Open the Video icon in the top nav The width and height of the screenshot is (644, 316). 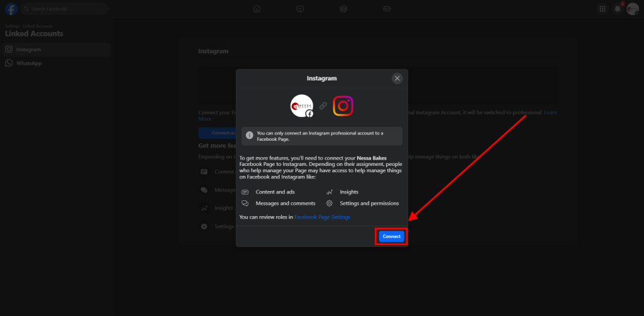(x=300, y=9)
